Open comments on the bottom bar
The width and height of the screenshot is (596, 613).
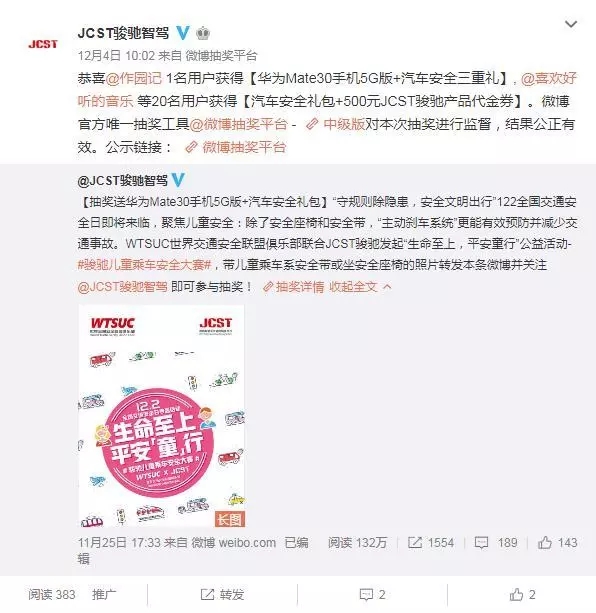(x=372, y=595)
